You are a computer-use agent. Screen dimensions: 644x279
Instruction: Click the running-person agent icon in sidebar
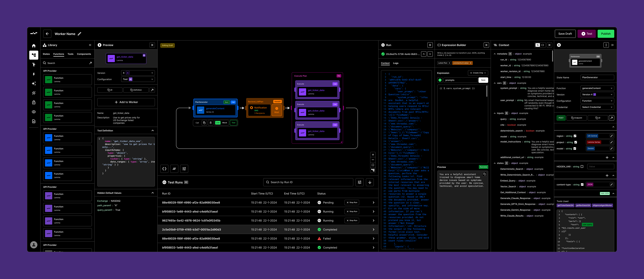[x=34, y=65]
